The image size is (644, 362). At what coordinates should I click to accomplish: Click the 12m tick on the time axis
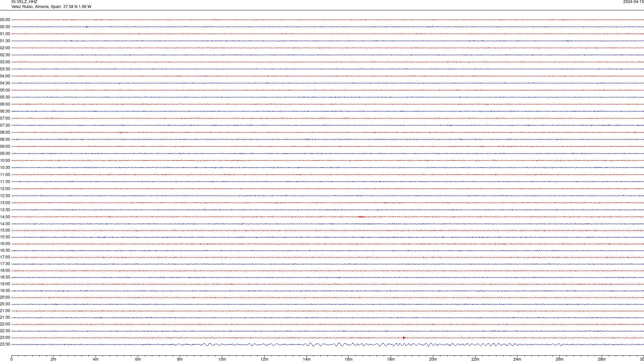(264, 359)
